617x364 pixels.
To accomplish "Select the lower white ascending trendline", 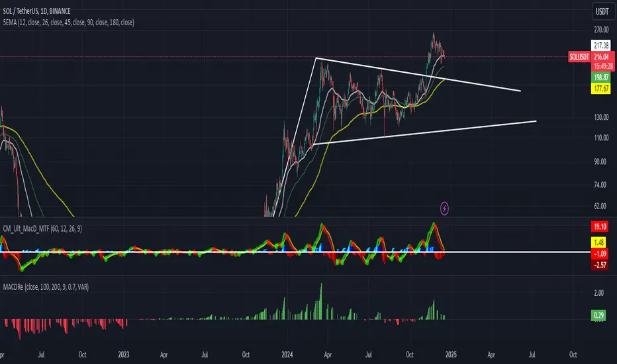I will click(425, 132).
